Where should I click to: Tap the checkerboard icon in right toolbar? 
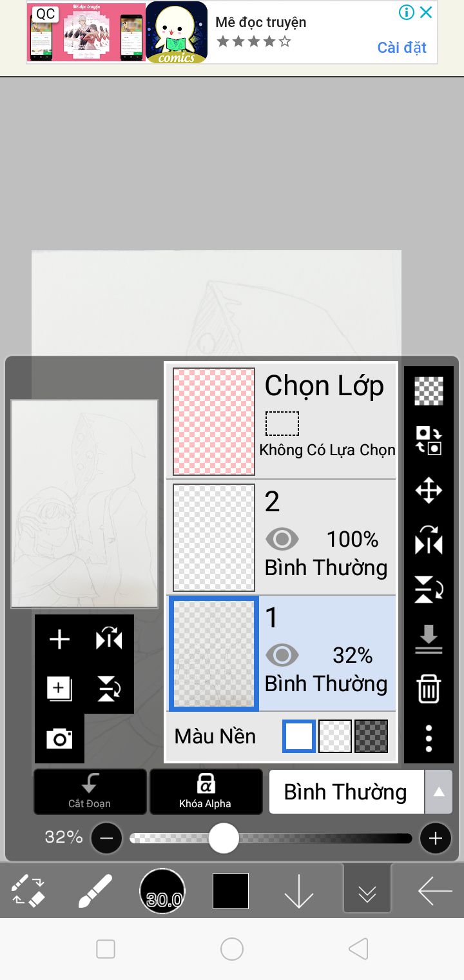(429, 391)
